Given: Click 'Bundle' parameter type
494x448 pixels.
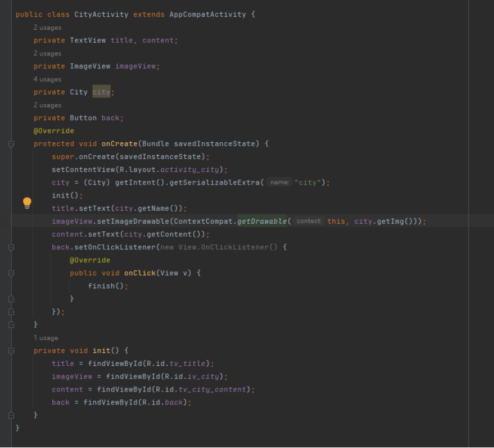Looking at the screenshot, I should coord(156,144).
